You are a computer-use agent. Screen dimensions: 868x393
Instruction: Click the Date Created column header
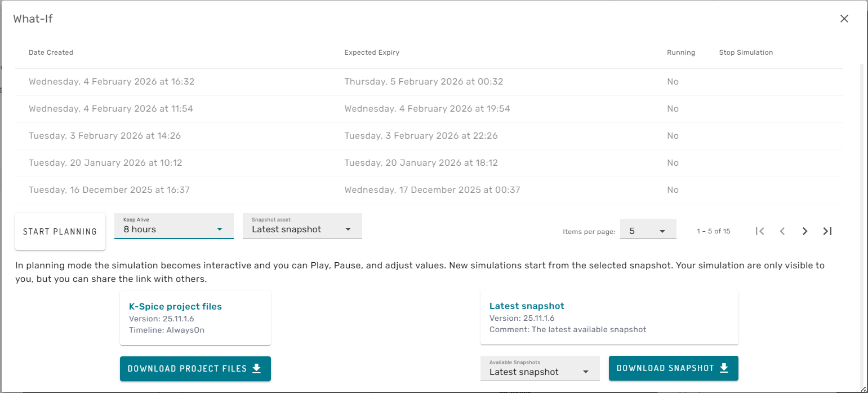coord(51,52)
